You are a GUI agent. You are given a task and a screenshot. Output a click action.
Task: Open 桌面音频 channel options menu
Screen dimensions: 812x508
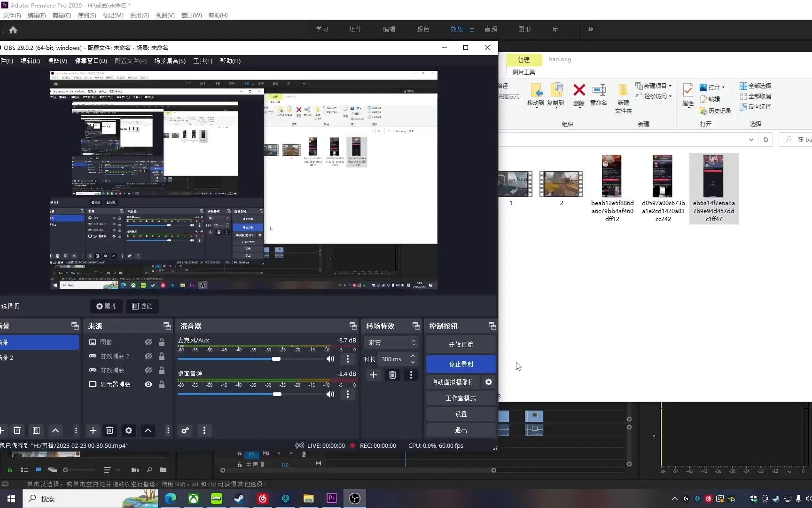pyautogui.click(x=348, y=394)
